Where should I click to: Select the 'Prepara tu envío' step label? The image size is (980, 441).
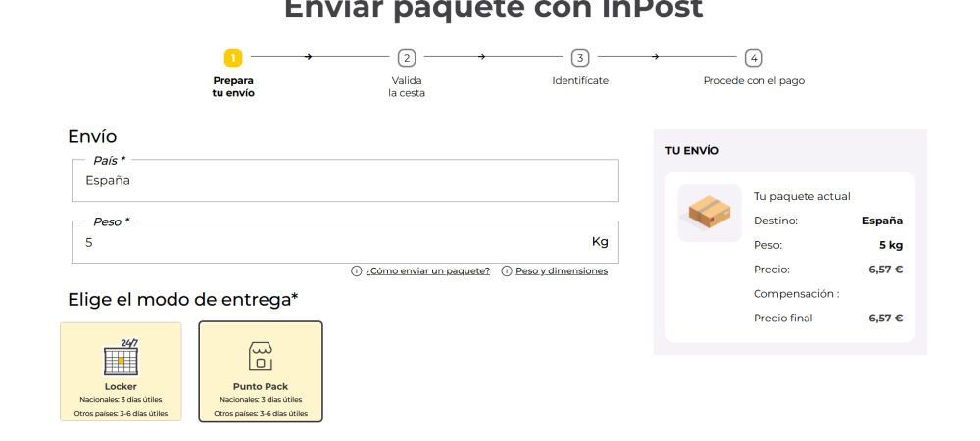[233, 87]
